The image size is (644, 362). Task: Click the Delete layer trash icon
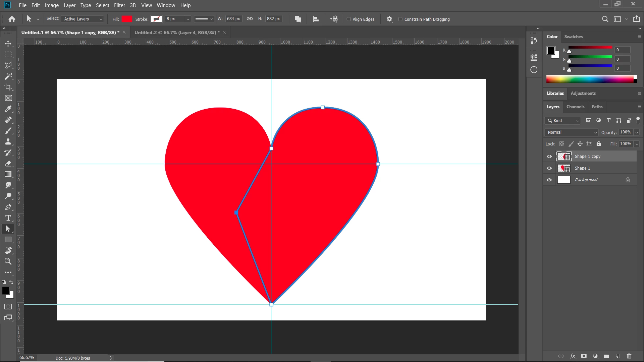click(x=629, y=356)
